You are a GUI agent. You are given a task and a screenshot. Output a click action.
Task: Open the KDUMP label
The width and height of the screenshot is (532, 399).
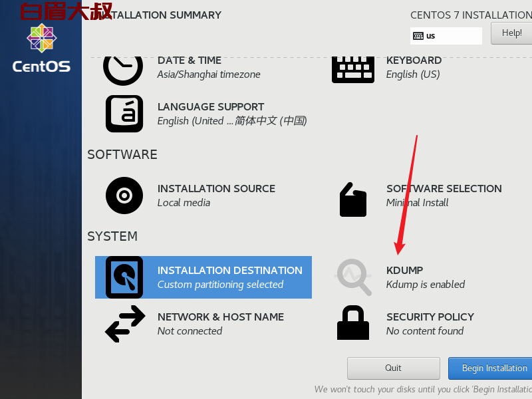point(404,271)
